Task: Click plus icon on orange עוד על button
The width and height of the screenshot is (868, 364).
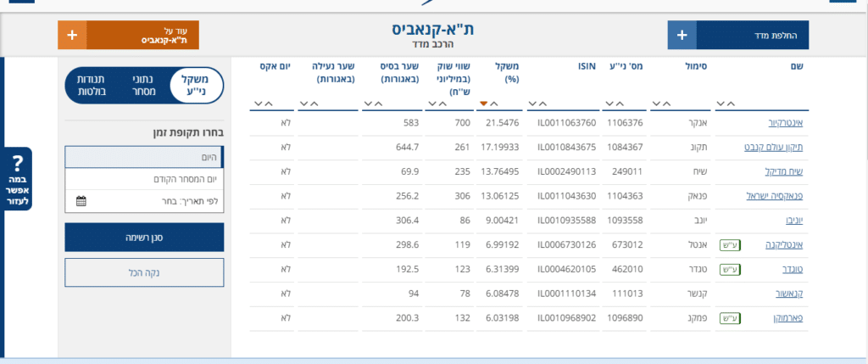Action: pos(72,35)
